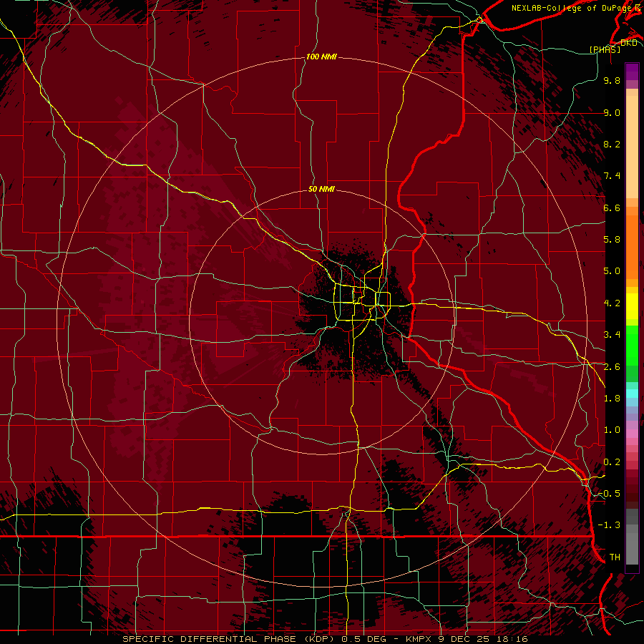Click the 9.0 value on color scale
Viewport: 644px width, 644px height.
coord(612,112)
